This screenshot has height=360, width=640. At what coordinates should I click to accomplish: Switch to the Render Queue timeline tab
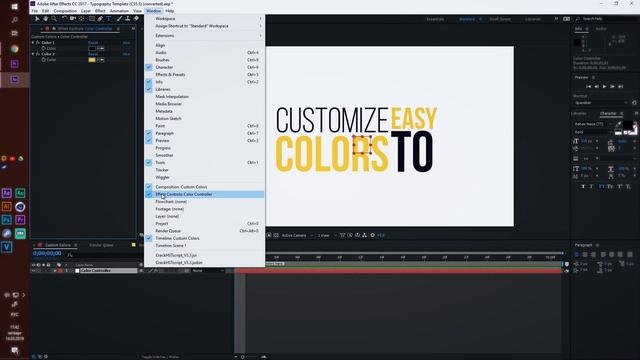tap(101, 245)
